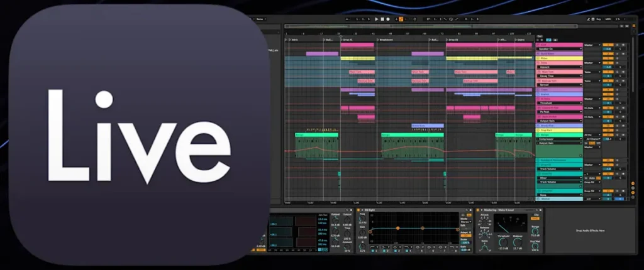Toggle the EQ Eight device activator
The image size is (644, 270).
pos(359,210)
